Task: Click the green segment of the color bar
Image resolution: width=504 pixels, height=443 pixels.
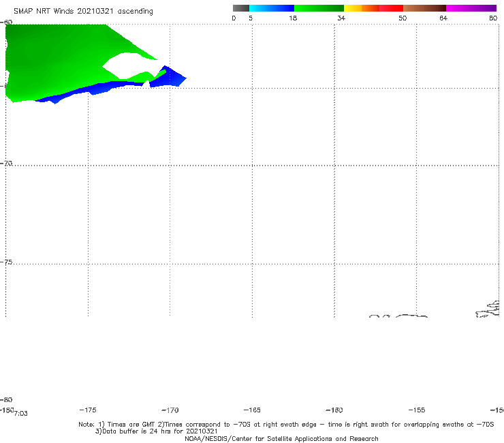Action: point(319,8)
